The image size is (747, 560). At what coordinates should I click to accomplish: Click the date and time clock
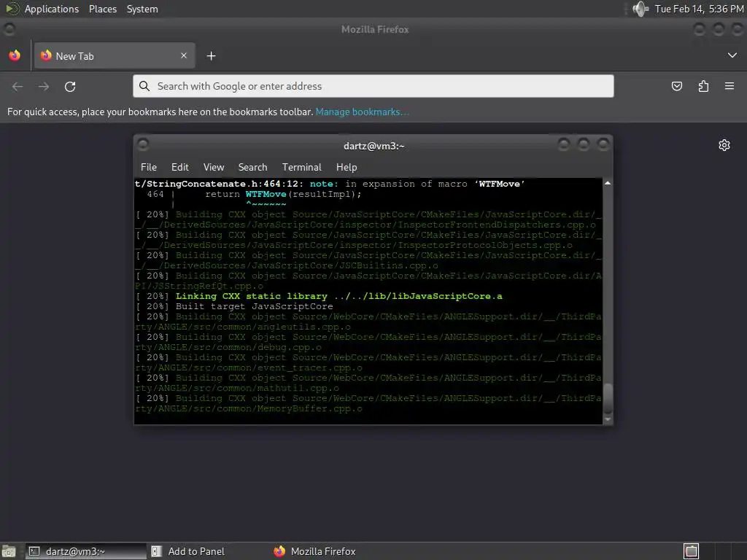[x=699, y=9]
